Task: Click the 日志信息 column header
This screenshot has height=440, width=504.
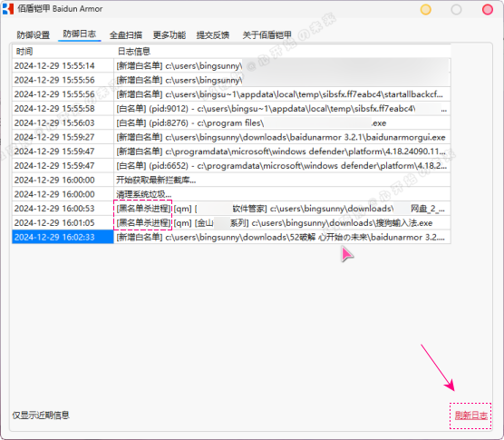Action: pyautogui.click(x=282, y=51)
